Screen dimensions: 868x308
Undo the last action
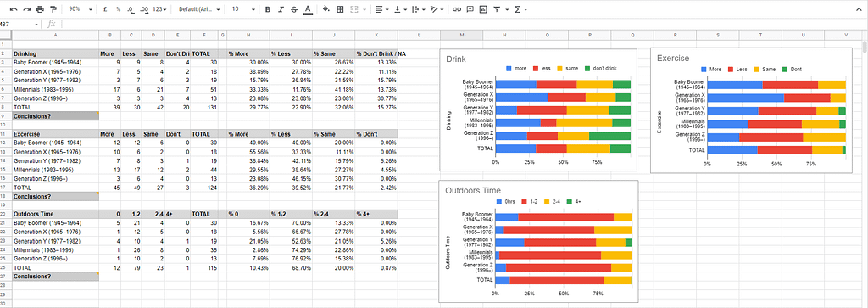click(13, 9)
